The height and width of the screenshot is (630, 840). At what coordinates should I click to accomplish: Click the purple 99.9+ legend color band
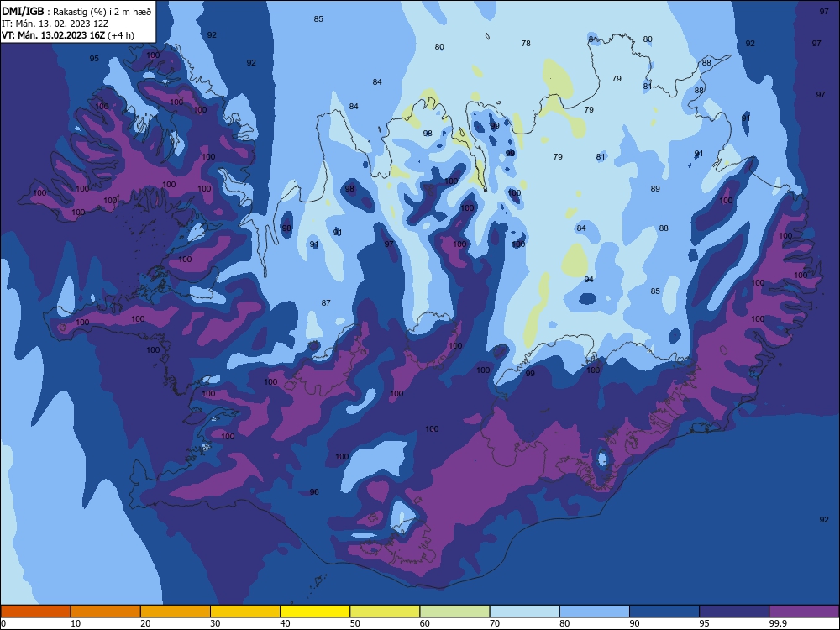tap(804, 612)
